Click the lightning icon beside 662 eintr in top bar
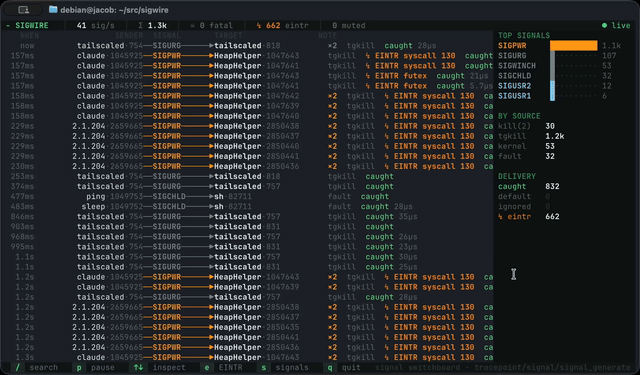This screenshot has width=640, height=375. pos(258,25)
